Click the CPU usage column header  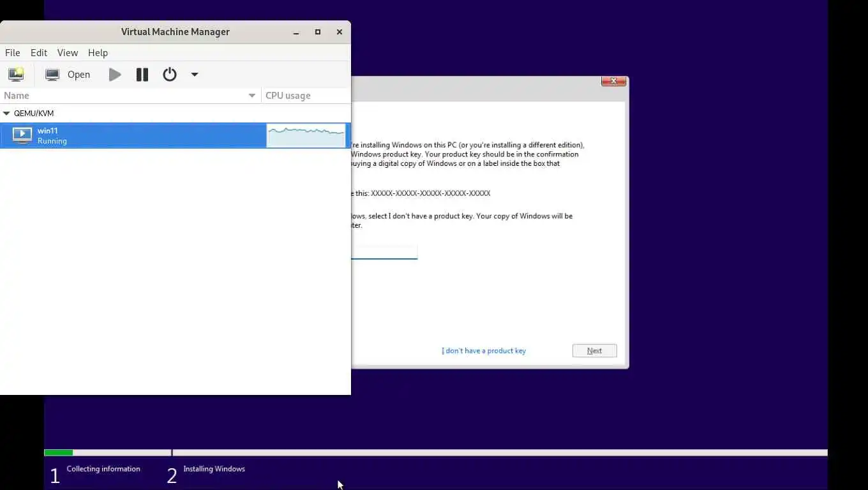(x=306, y=96)
